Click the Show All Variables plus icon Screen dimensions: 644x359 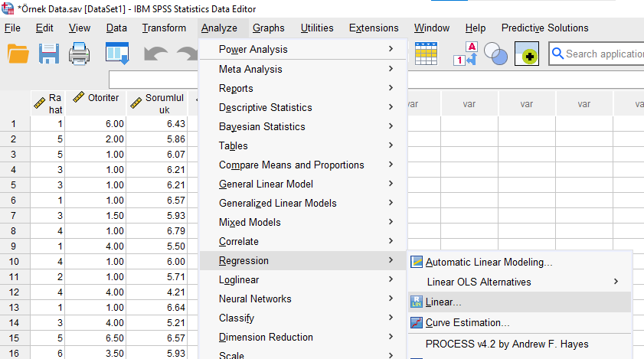pos(528,54)
